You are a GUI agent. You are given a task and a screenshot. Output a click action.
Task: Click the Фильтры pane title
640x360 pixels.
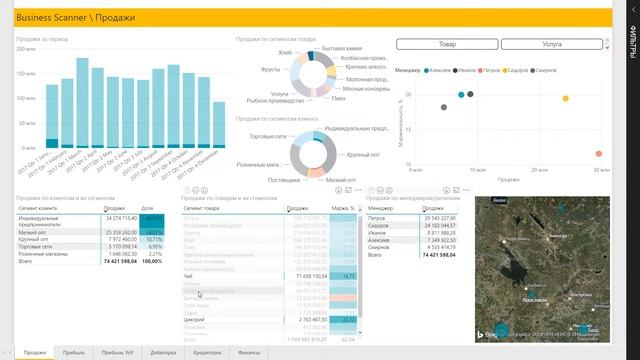pos(633,42)
